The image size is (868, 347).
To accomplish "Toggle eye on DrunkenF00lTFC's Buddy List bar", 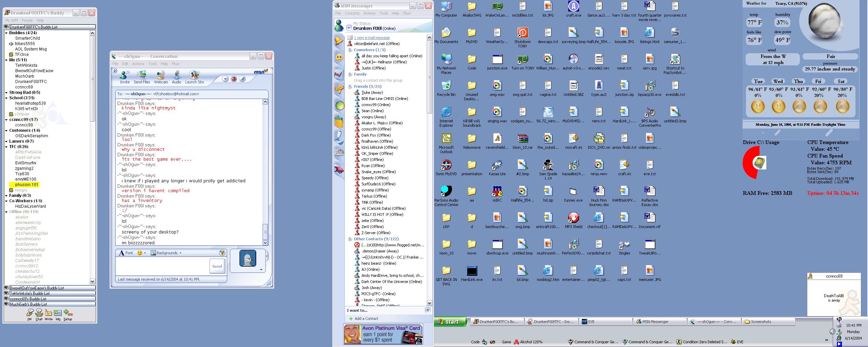I will point(6,27).
